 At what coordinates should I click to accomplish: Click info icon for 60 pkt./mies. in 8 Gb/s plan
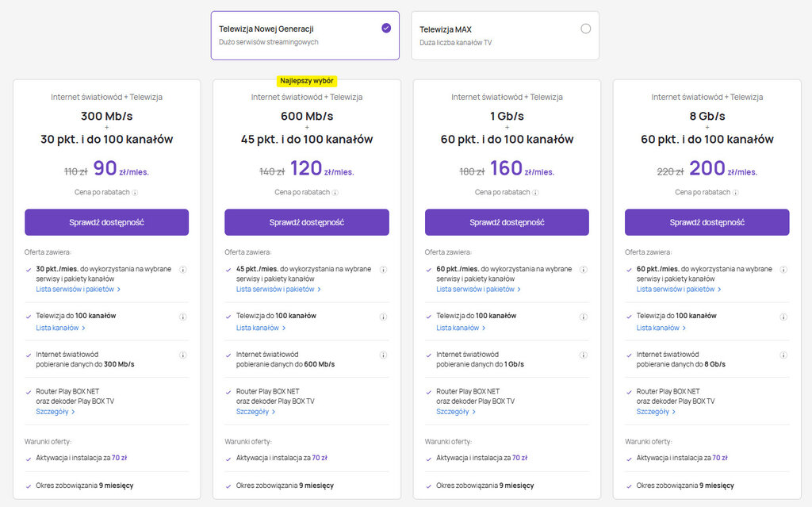click(783, 270)
